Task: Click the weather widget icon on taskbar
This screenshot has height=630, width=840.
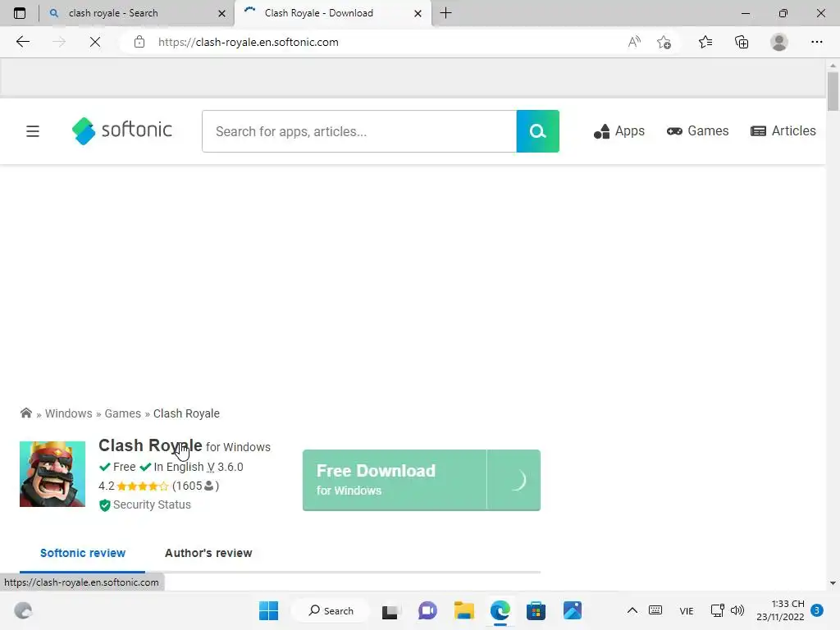Action: click(x=23, y=610)
